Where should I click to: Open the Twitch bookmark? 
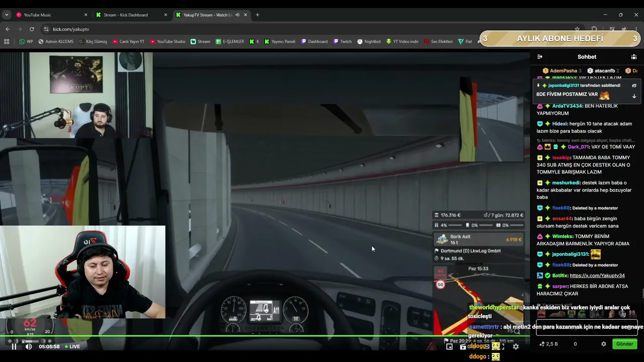coord(342,42)
